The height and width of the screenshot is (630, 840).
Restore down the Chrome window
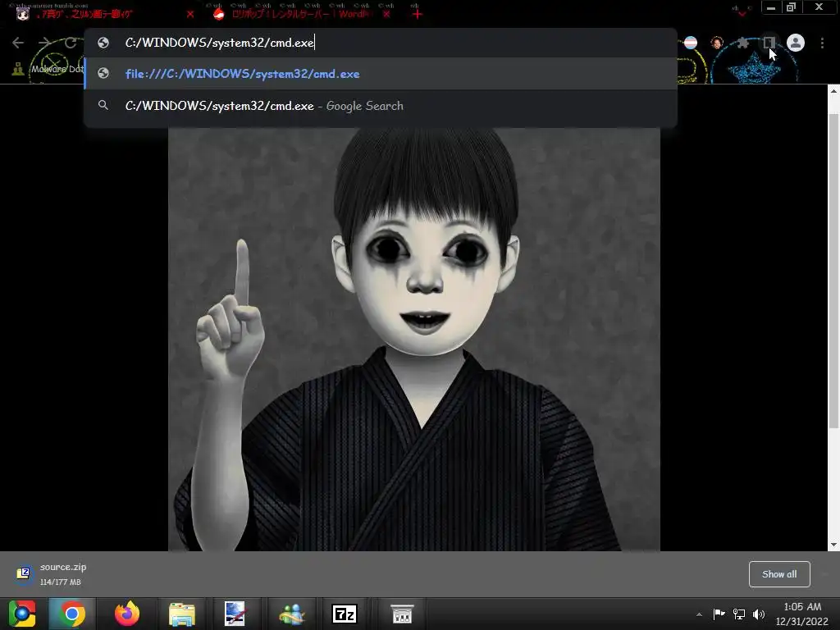click(792, 7)
